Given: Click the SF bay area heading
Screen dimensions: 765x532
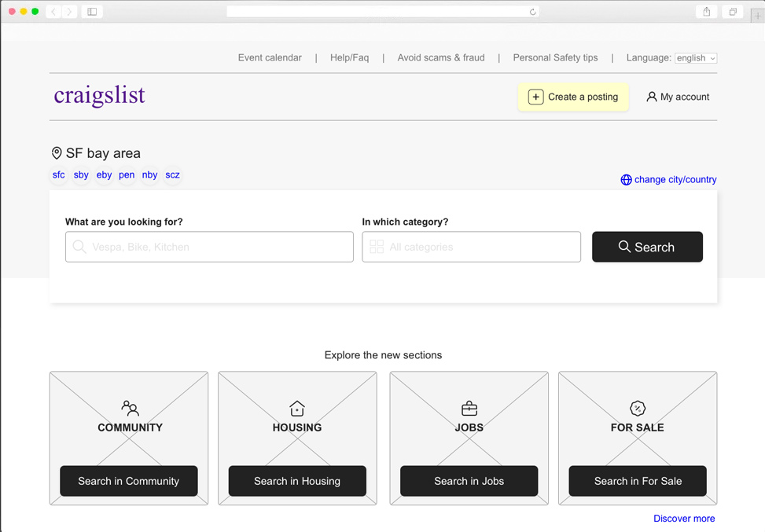Looking at the screenshot, I should click(103, 153).
